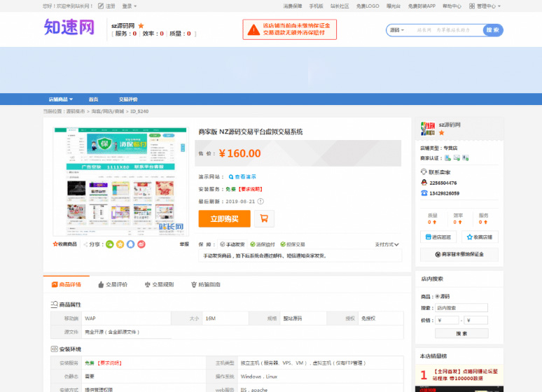
Task: Click red 要求说明 beside 安装服务 near price
Action: point(250,189)
